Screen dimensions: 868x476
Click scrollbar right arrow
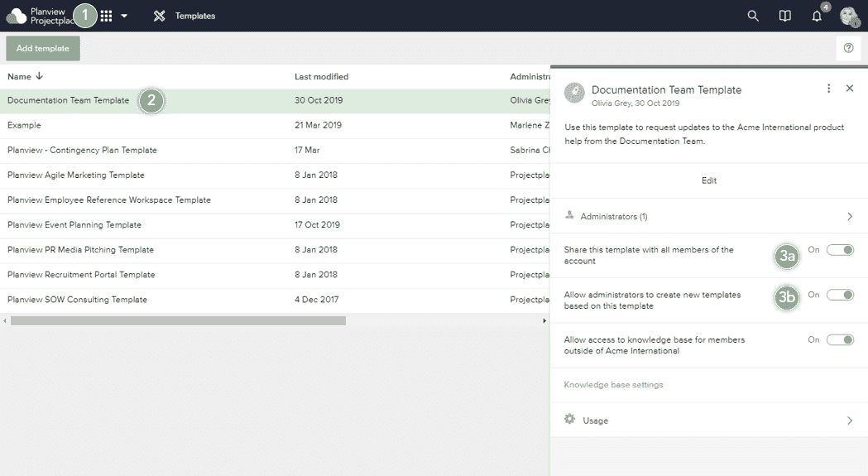(544, 321)
